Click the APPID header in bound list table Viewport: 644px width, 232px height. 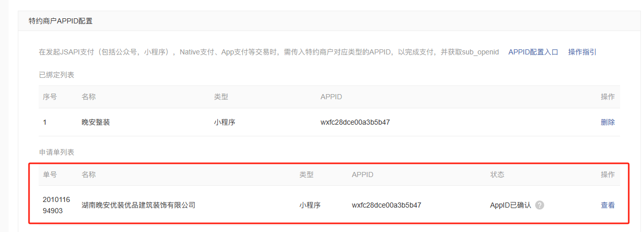(x=331, y=97)
